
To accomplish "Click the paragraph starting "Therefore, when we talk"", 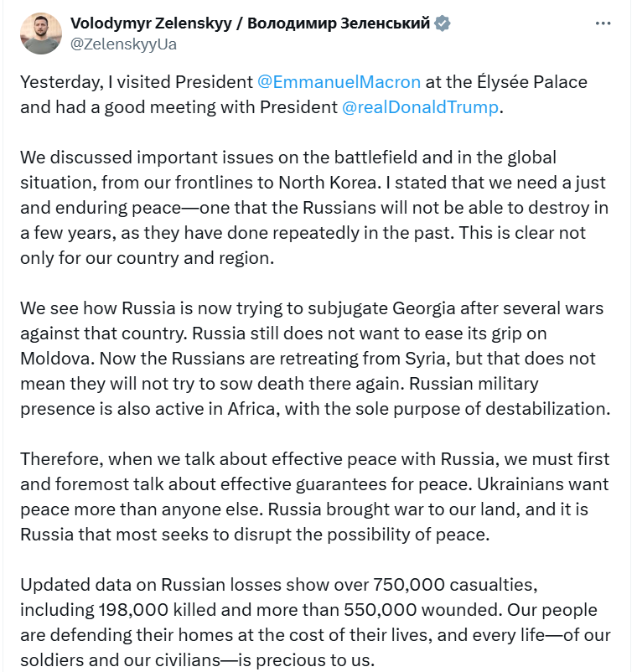I will point(312,497).
